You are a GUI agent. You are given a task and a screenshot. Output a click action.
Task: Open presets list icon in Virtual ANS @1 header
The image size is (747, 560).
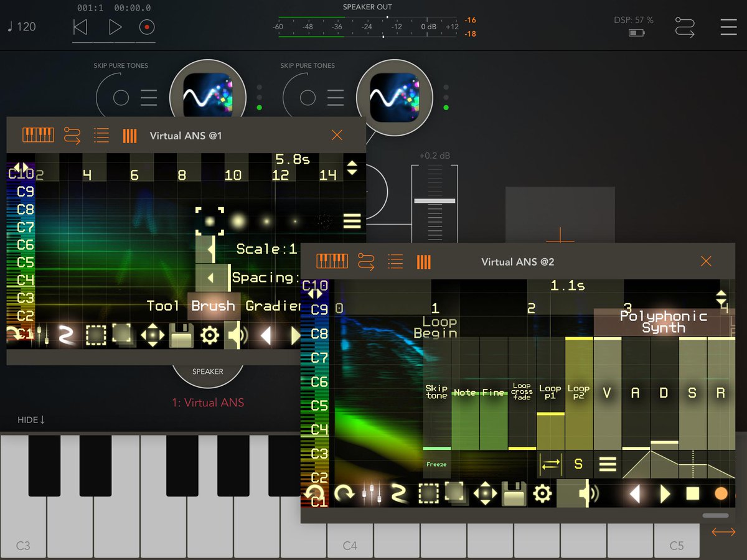[x=101, y=135]
